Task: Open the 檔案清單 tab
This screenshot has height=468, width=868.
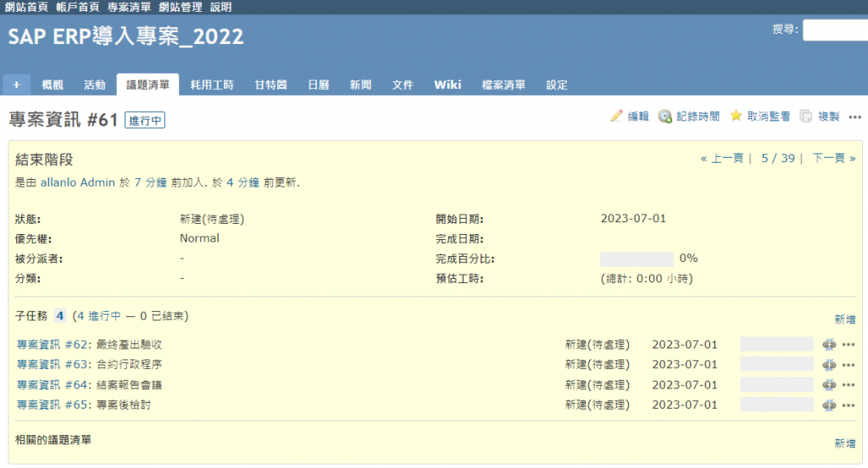Action: [504, 85]
